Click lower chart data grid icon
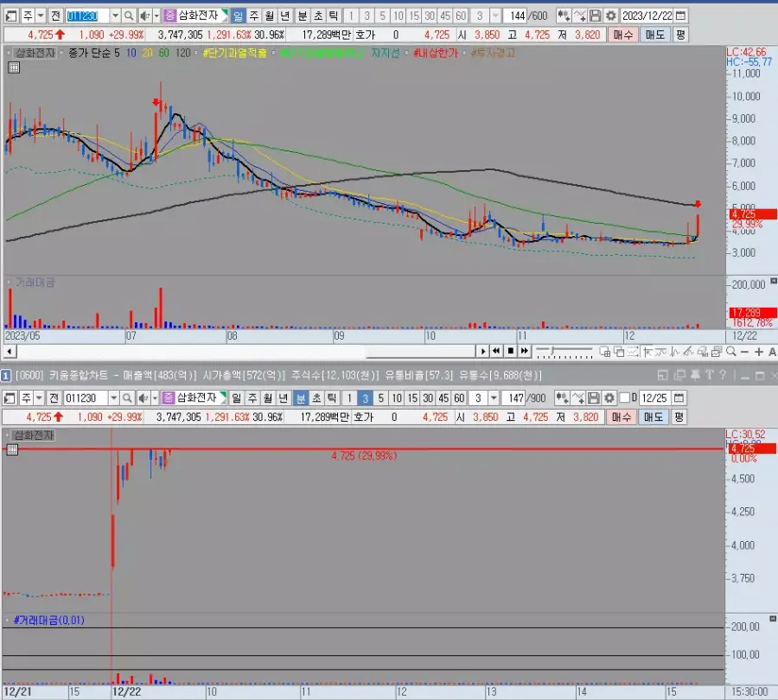The width and height of the screenshot is (778, 700). tap(12, 450)
